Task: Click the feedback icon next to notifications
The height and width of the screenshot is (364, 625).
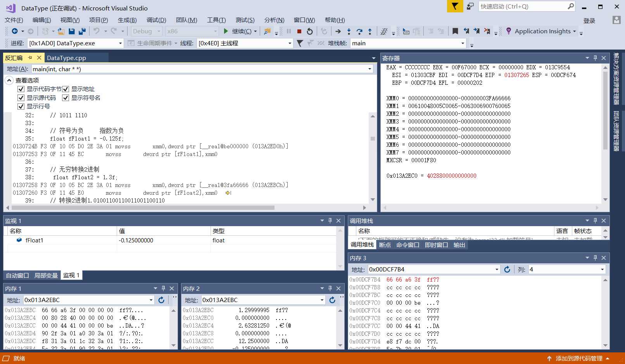Action: pyautogui.click(x=470, y=6)
